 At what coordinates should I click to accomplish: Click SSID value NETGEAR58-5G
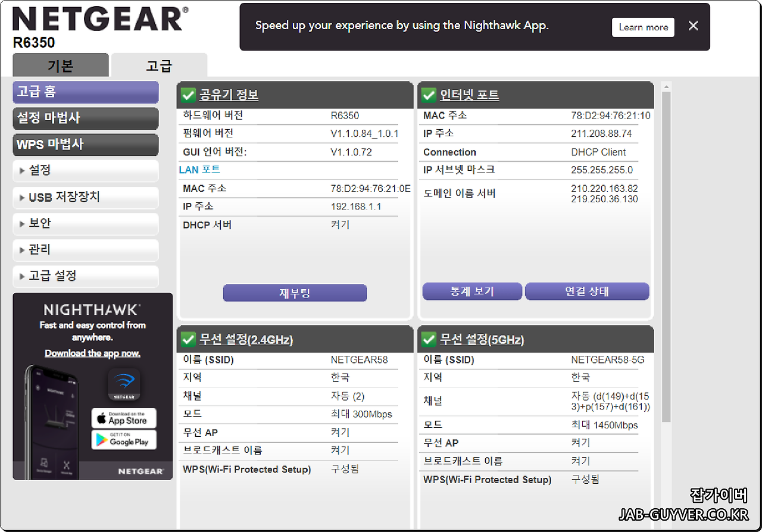coord(608,359)
